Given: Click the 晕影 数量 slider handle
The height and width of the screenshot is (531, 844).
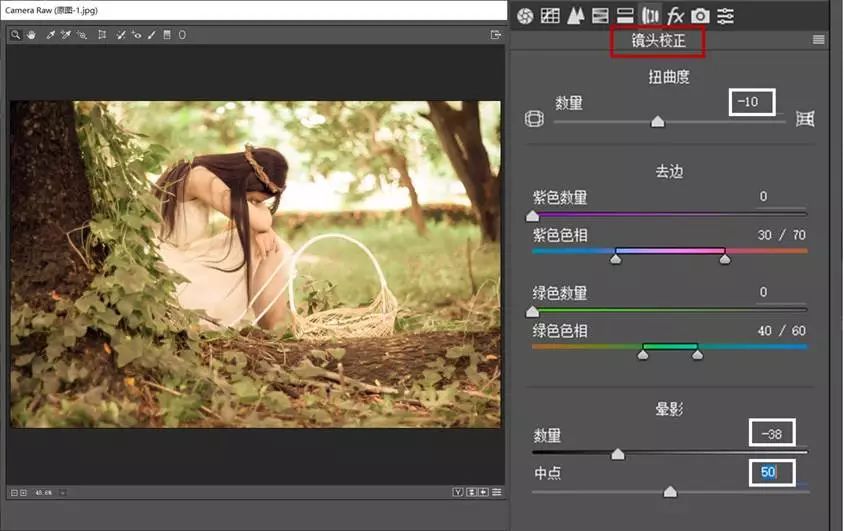Looking at the screenshot, I should (x=618, y=454).
